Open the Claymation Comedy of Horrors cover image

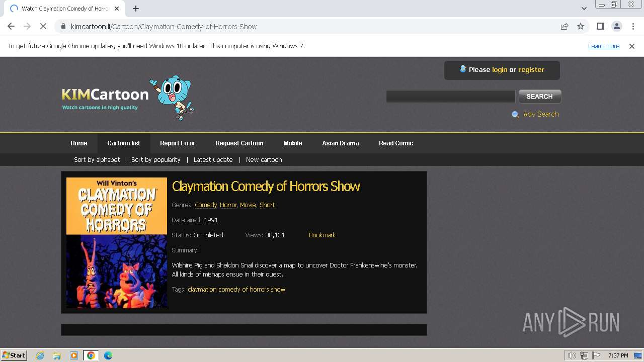coord(117,242)
